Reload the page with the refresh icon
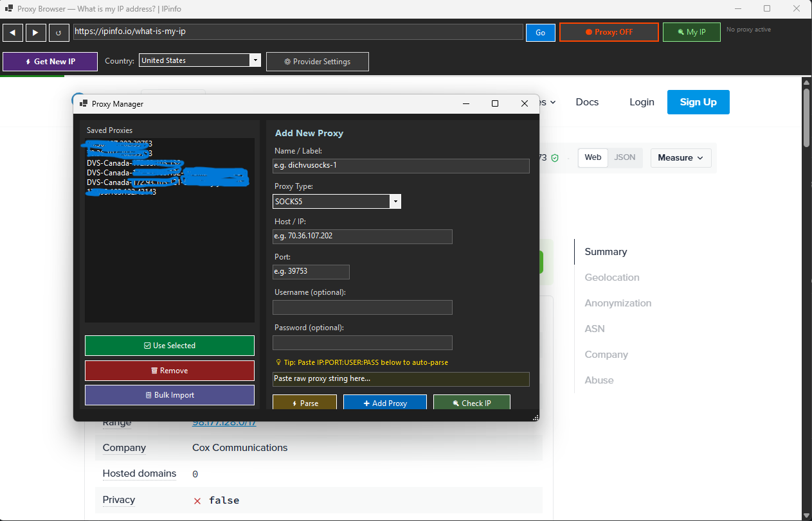The height and width of the screenshot is (521, 812). [59, 32]
